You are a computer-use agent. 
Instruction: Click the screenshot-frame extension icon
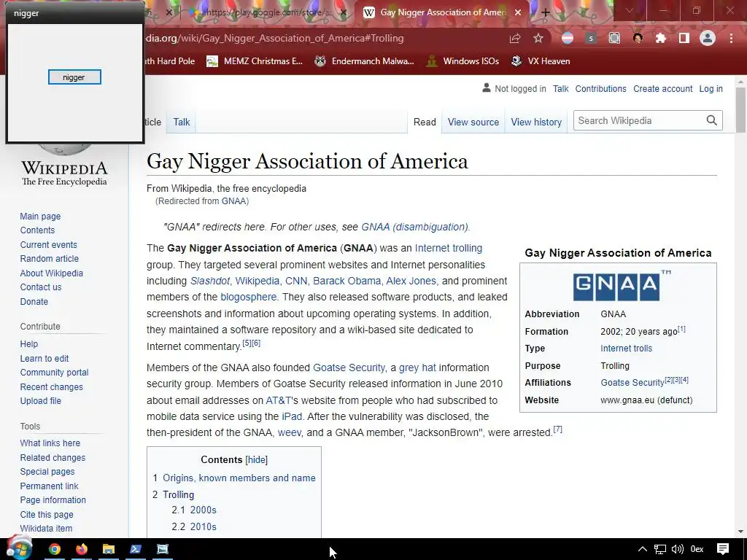[x=614, y=38]
